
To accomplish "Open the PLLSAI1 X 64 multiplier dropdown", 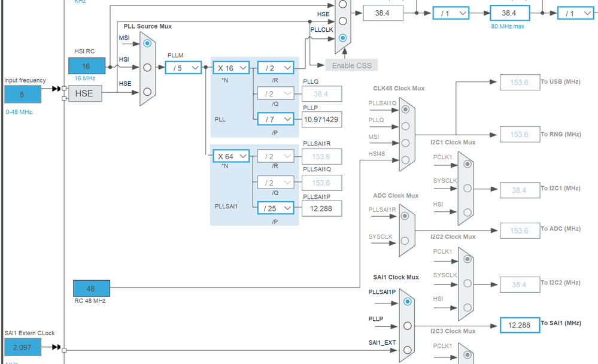I will point(231,156).
